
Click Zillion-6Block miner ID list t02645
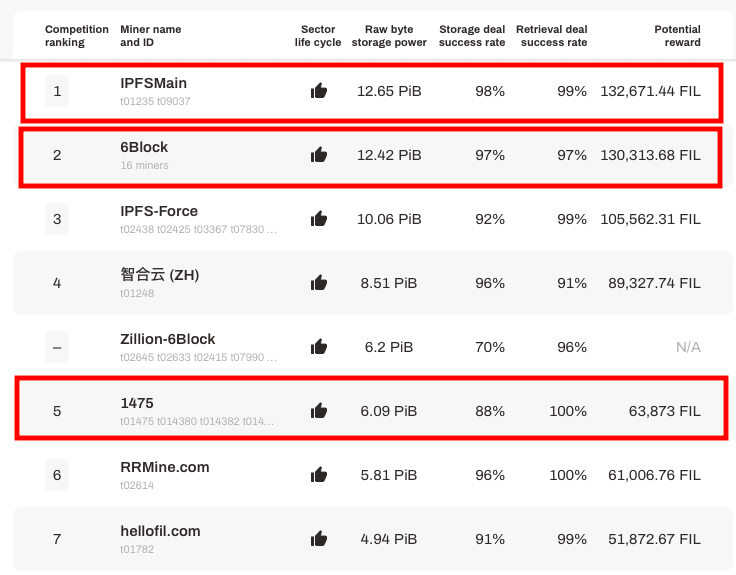point(198,358)
